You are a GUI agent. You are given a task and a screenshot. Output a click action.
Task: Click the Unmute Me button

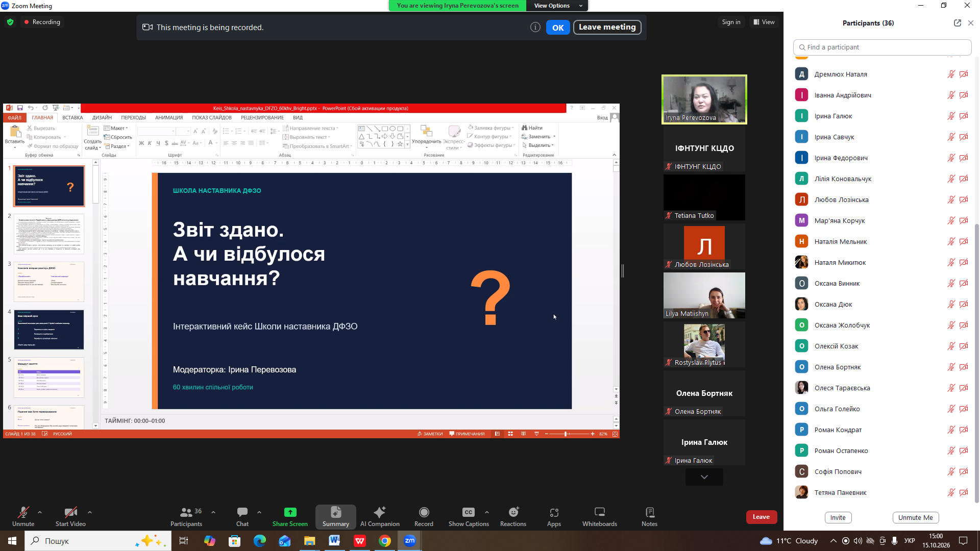pyautogui.click(x=916, y=517)
